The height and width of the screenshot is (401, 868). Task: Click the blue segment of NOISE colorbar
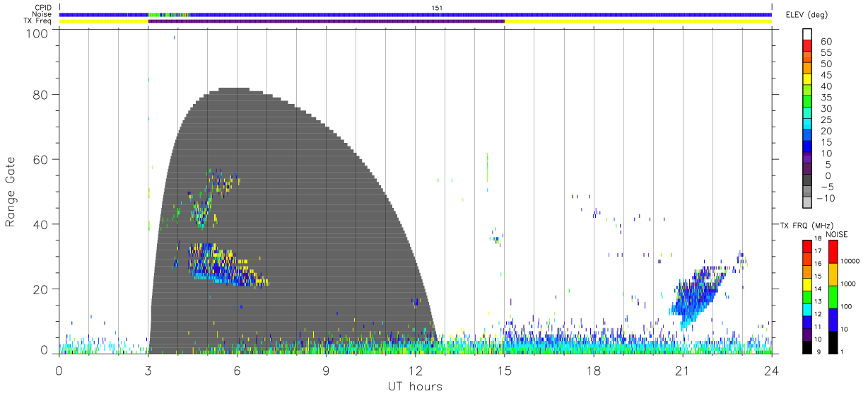tap(833, 318)
